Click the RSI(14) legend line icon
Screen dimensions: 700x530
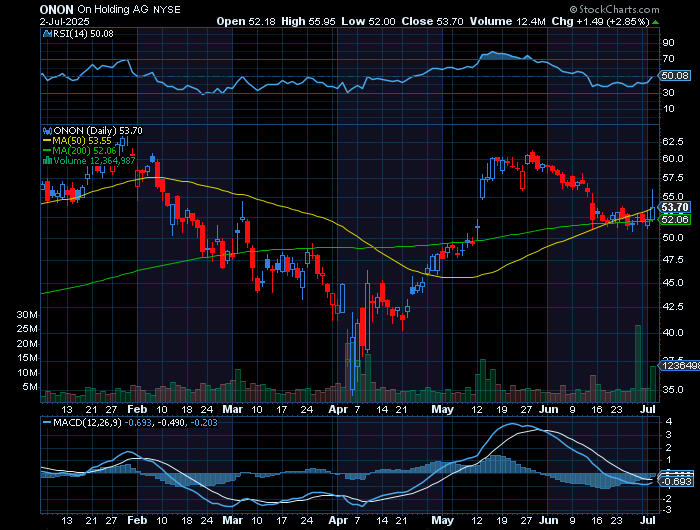point(47,34)
